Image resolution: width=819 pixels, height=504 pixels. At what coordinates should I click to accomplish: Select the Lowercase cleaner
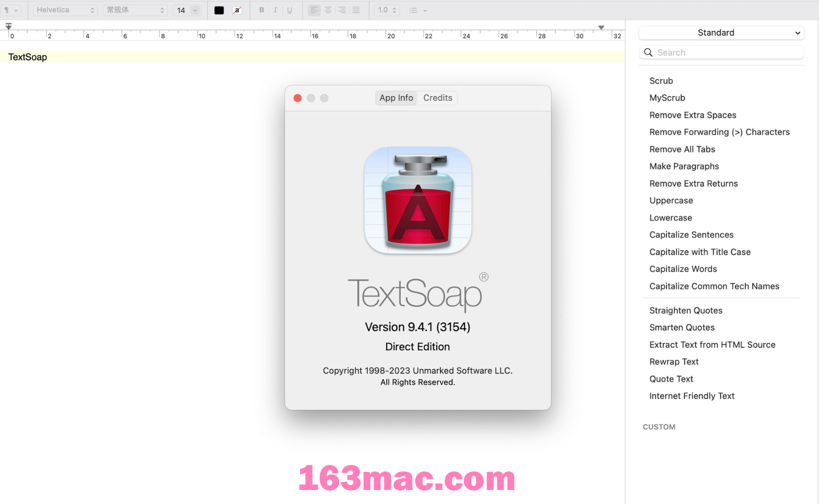[671, 218]
